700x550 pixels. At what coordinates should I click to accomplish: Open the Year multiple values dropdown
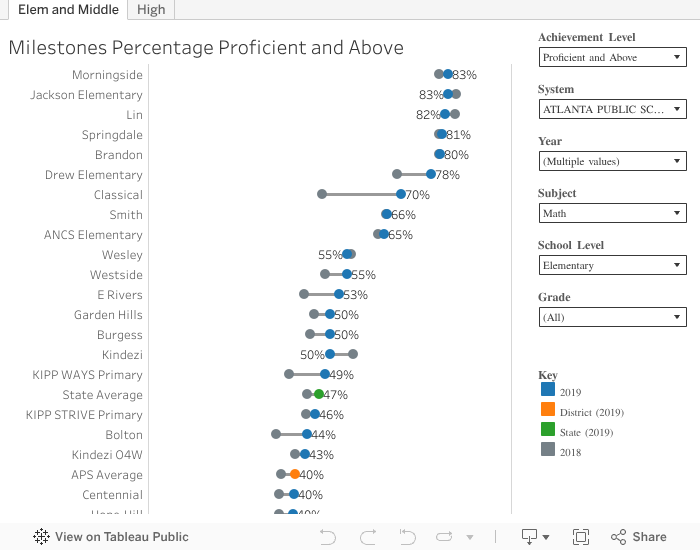[612, 161]
